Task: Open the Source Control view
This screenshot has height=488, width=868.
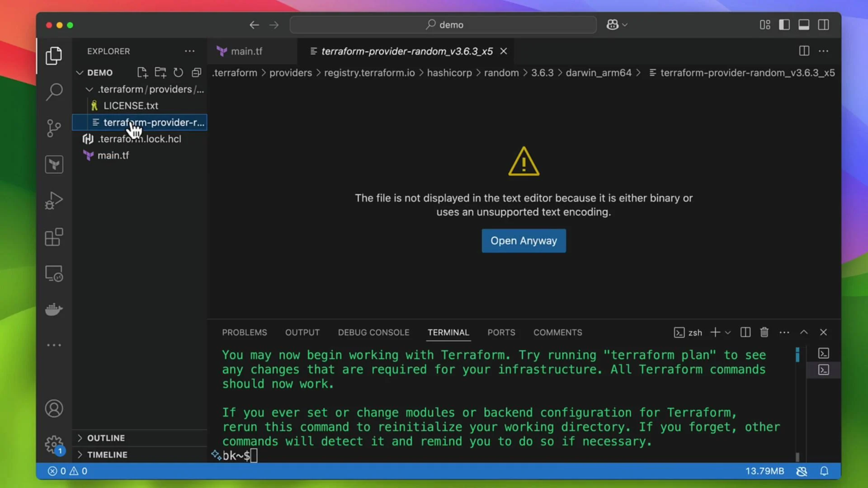Action: 54,128
